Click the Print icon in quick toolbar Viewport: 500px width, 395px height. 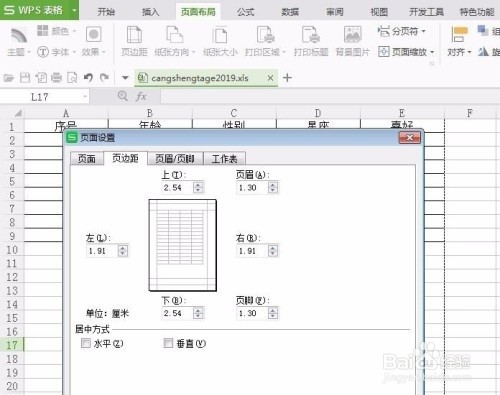[56, 78]
